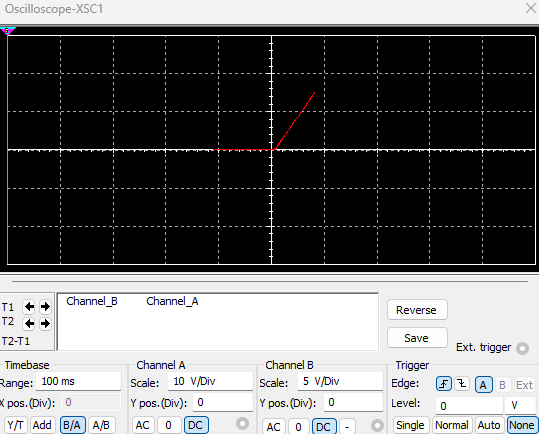Set Channel B coupling to 0
Screen dimensions: 539x434
click(298, 426)
